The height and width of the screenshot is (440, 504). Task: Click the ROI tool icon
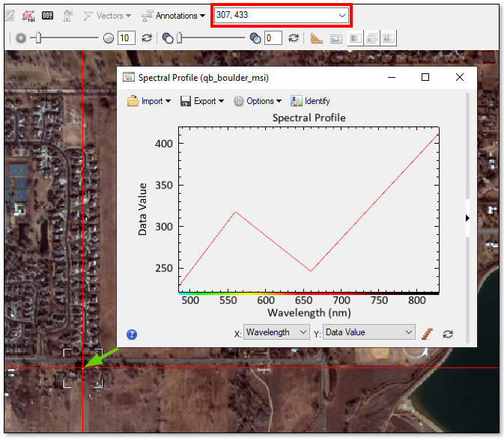(x=29, y=15)
